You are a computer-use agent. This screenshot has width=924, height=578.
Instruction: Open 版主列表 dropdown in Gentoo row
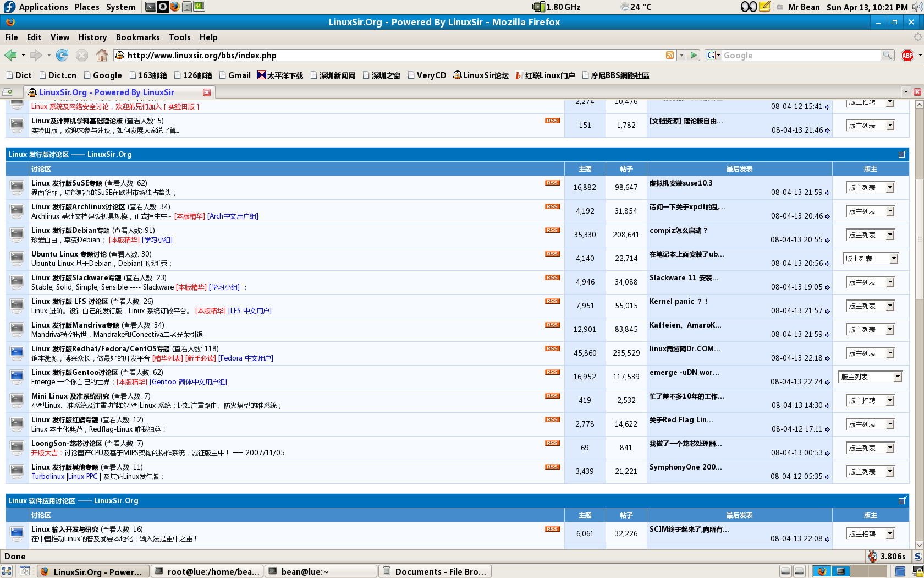(871, 377)
